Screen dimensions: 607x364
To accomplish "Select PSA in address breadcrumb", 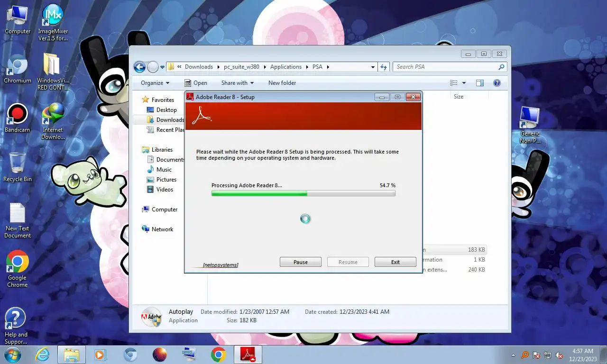I will tap(317, 67).
